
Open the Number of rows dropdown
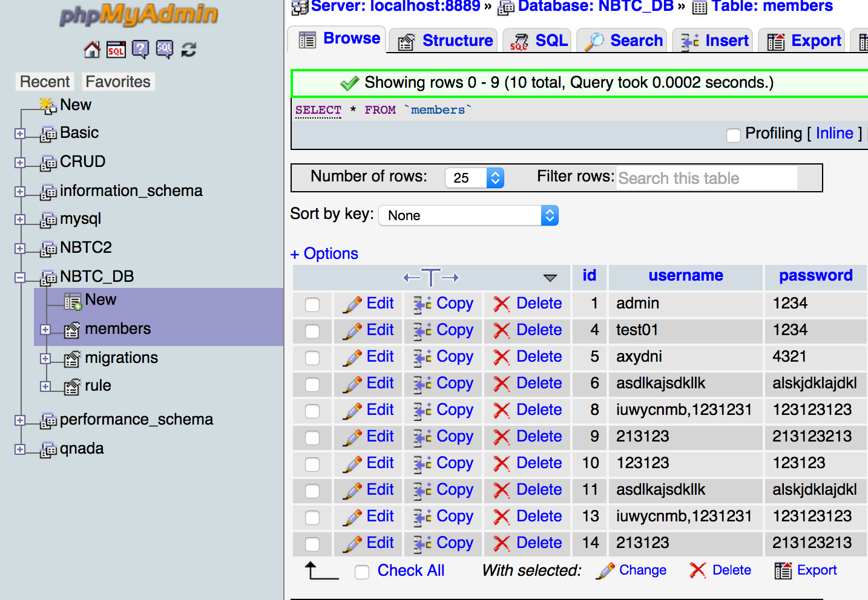click(x=475, y=178)
